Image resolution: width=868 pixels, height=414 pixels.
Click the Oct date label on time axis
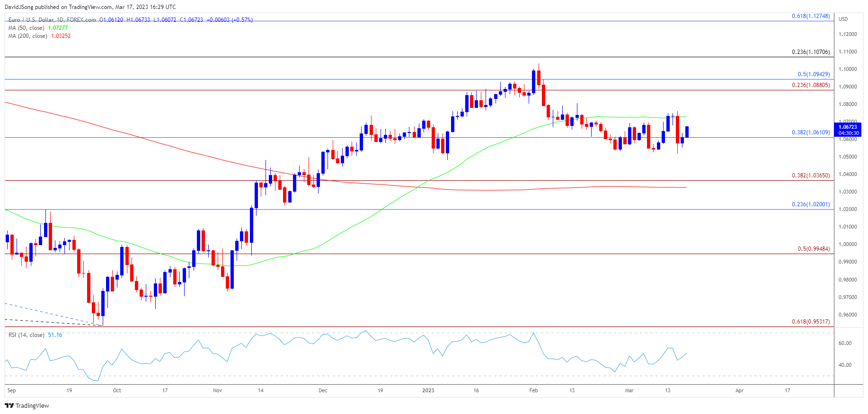pos(117,391)
